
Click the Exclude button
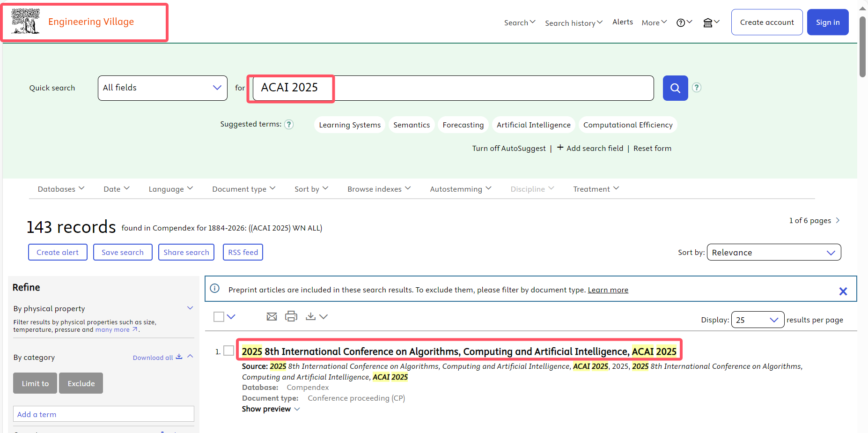(81, 383)
